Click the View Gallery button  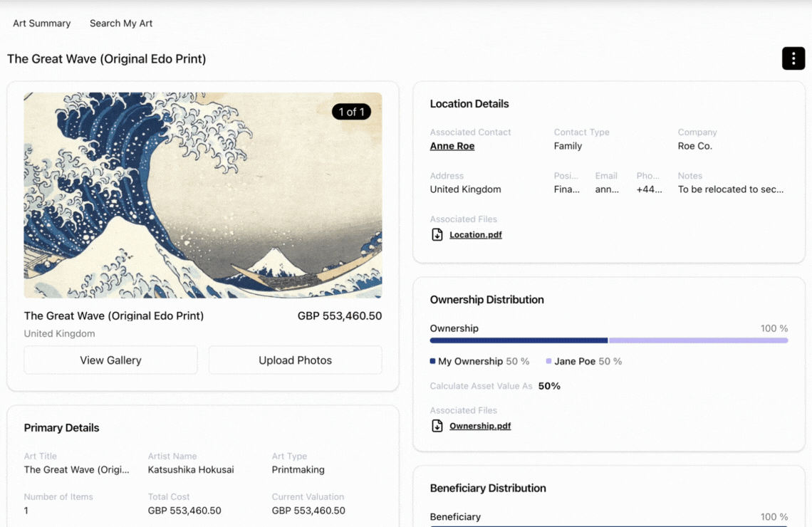tap(110, 360)
